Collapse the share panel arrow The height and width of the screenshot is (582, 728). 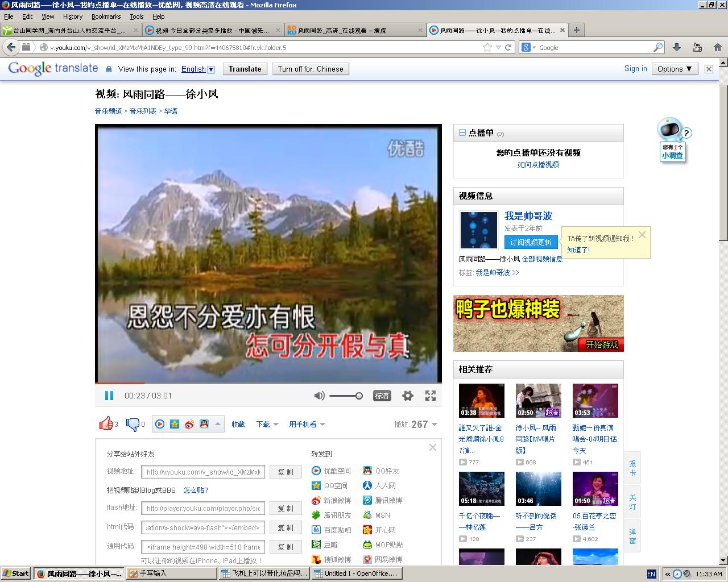[218, 424]
